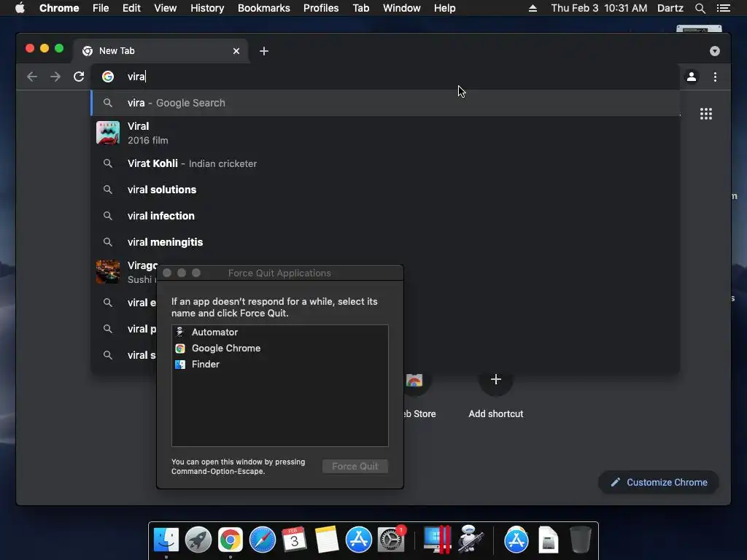This screenshot has height=560, width=747.
Task: Select viral meningitis suggestion
Action: 385,242
